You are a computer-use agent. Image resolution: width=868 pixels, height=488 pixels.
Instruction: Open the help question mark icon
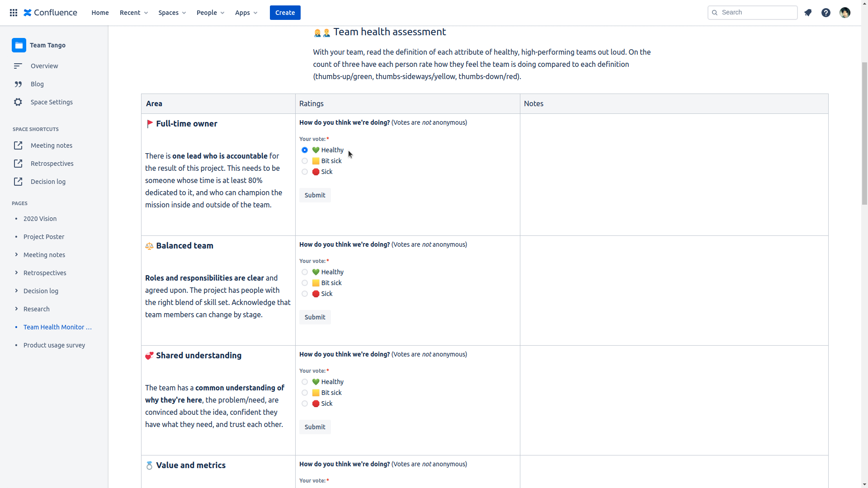[x=826, y=13]
